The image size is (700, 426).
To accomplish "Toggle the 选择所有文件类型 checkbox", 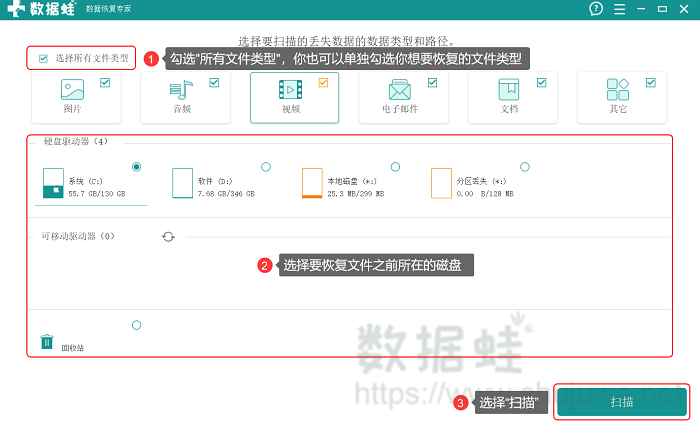I will tap(43, 58).
